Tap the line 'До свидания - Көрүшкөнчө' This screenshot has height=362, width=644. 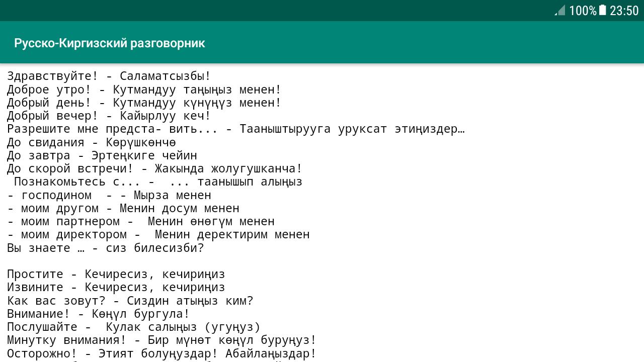(92, 142)
